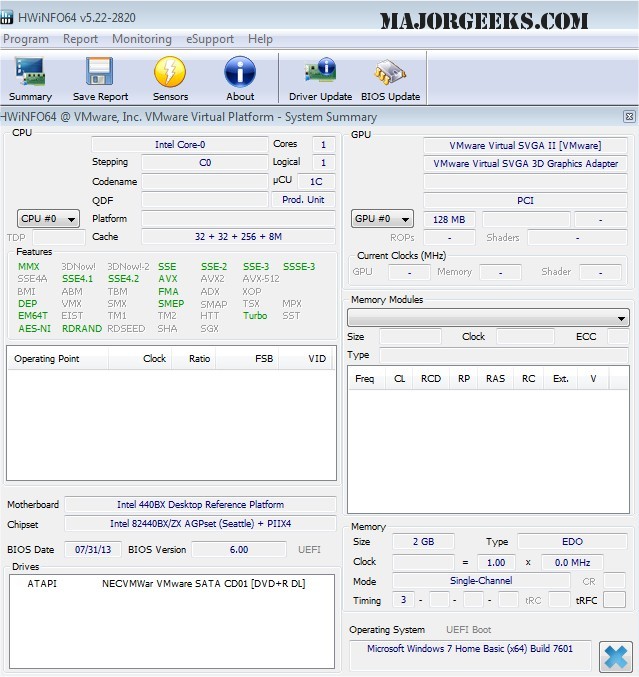This screenshot has width=639, height=677.
Task: Open the Program menu
Action: [26, 39]
